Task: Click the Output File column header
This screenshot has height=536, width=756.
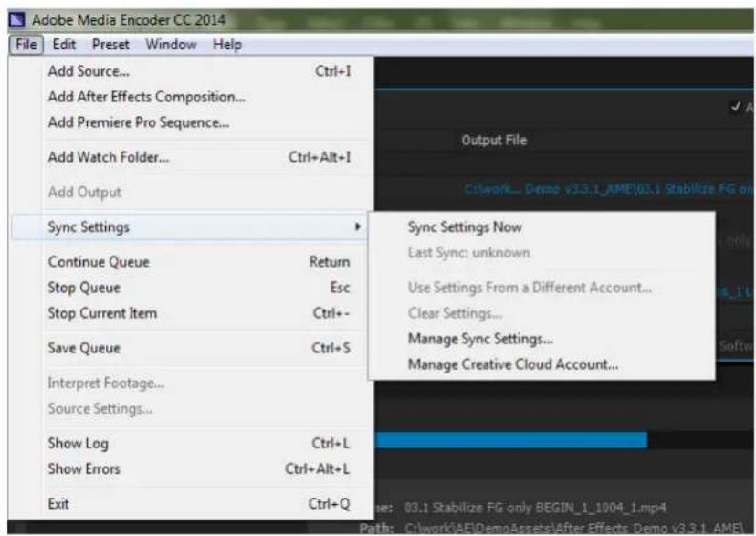Action: pyautogui.click(x=494, y=141)
